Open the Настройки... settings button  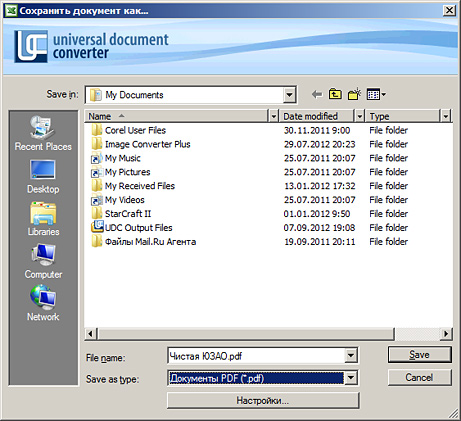coord(263,400)
